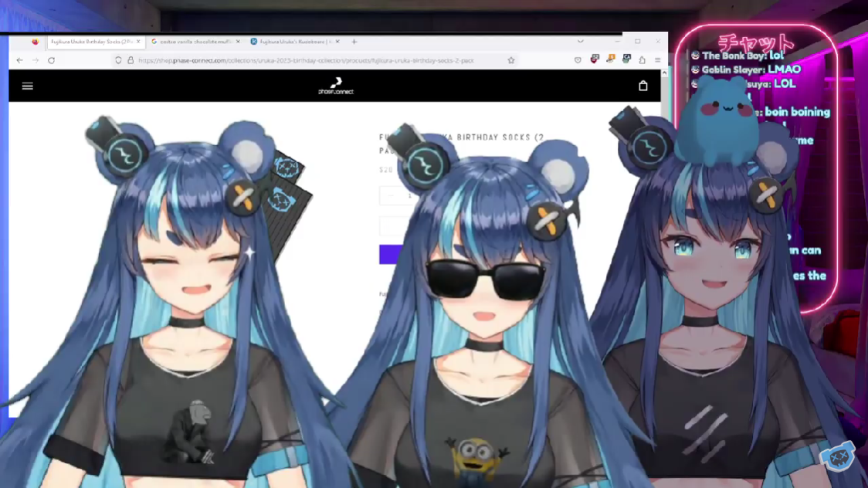
Task: Click the purple purchase button
Action: click(x=390, y=255)
